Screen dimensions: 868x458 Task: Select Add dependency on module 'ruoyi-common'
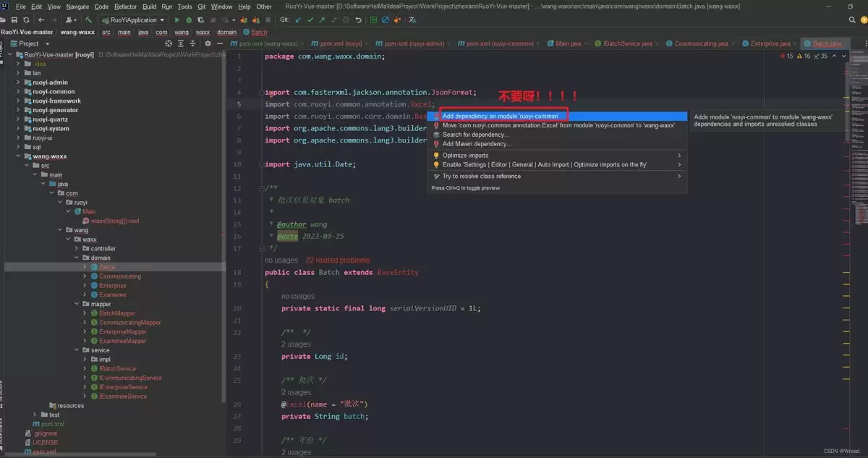tap(557, 116)
